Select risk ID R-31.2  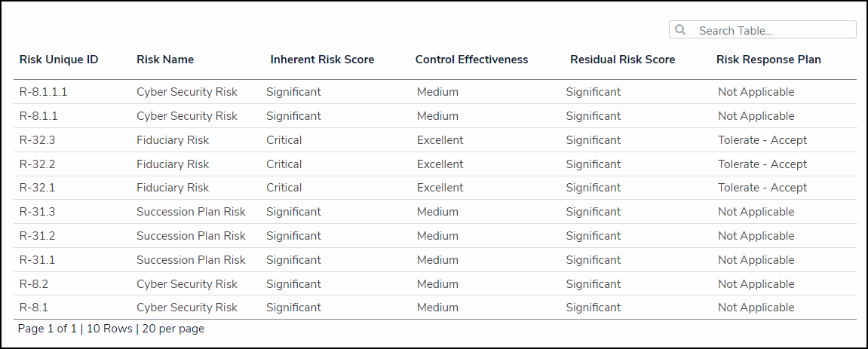(37, 236)
